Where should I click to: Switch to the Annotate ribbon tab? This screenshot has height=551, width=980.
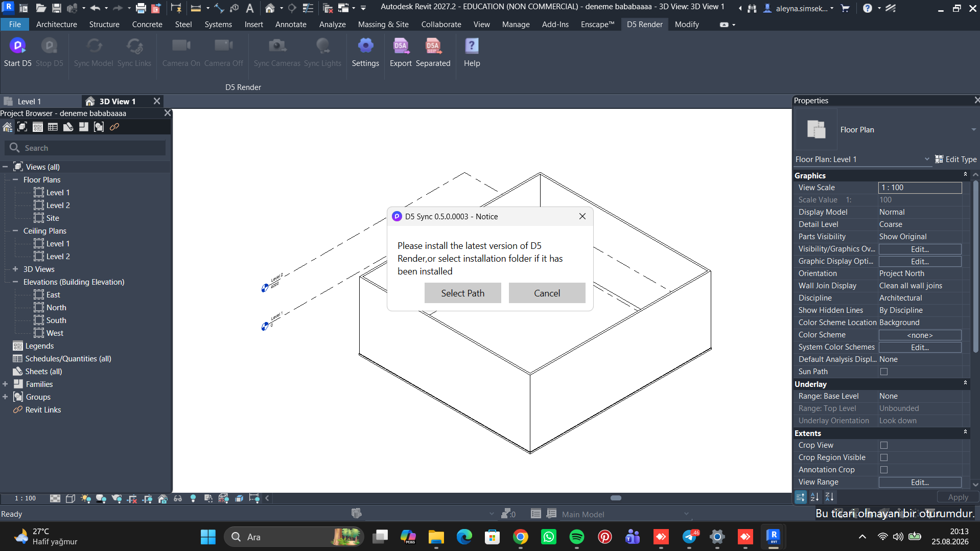point(291,25)
